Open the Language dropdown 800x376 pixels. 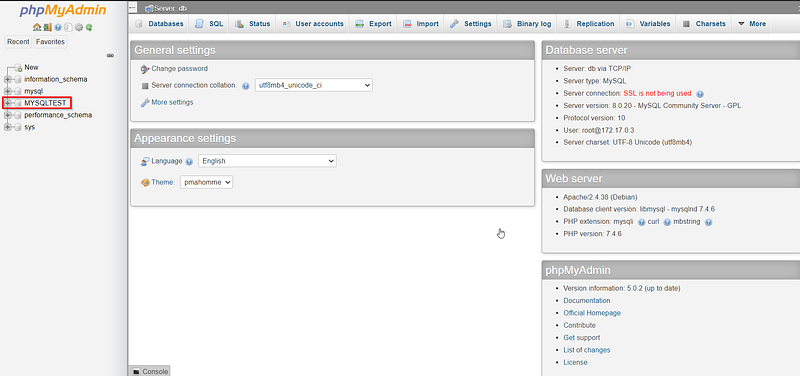(x=267, y=161)
